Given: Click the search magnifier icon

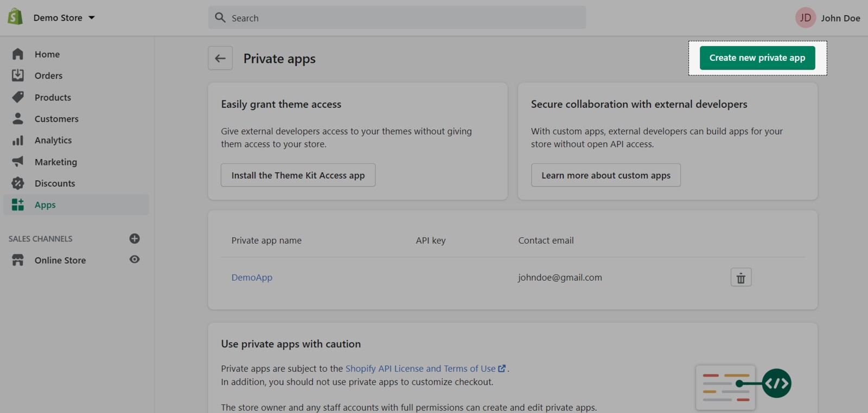Looking at the screenshot, I should coord(220,17).
